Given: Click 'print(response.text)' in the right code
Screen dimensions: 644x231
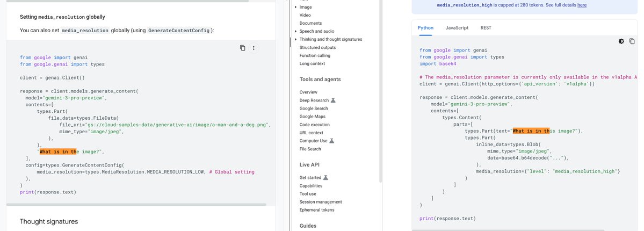Looking at the screenshot, I should (447, 219).
